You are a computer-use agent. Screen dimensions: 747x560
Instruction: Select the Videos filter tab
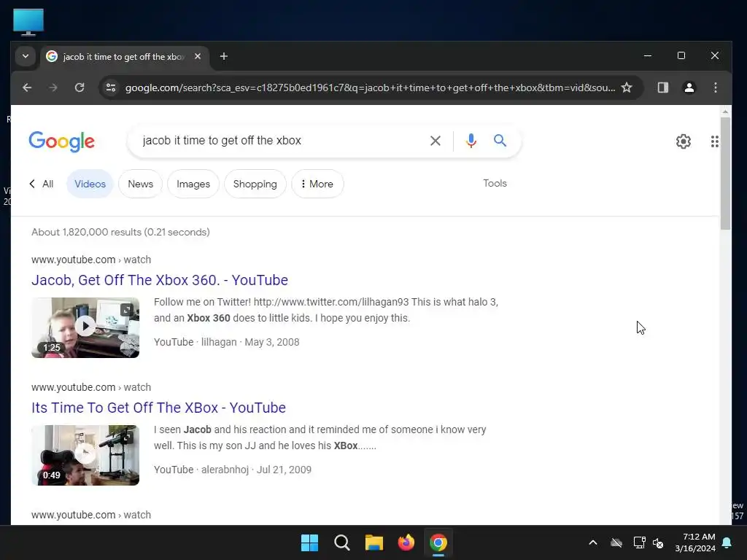pos(90,184)
